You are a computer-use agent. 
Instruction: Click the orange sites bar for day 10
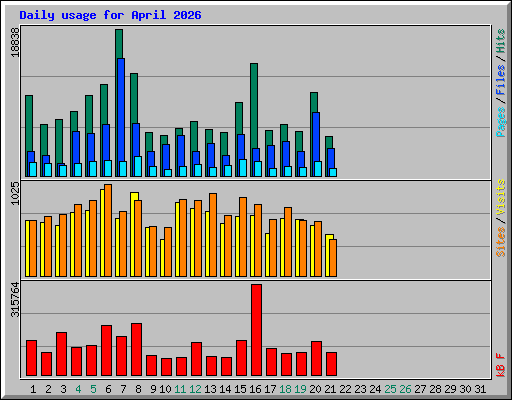168,252
